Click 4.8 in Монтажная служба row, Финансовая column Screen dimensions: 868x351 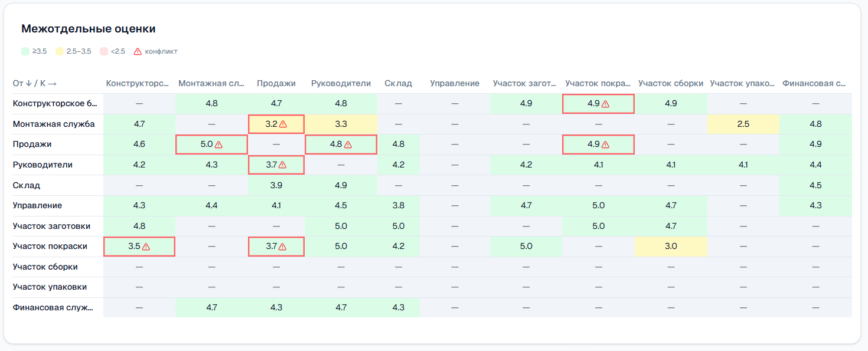coord(815,124)
